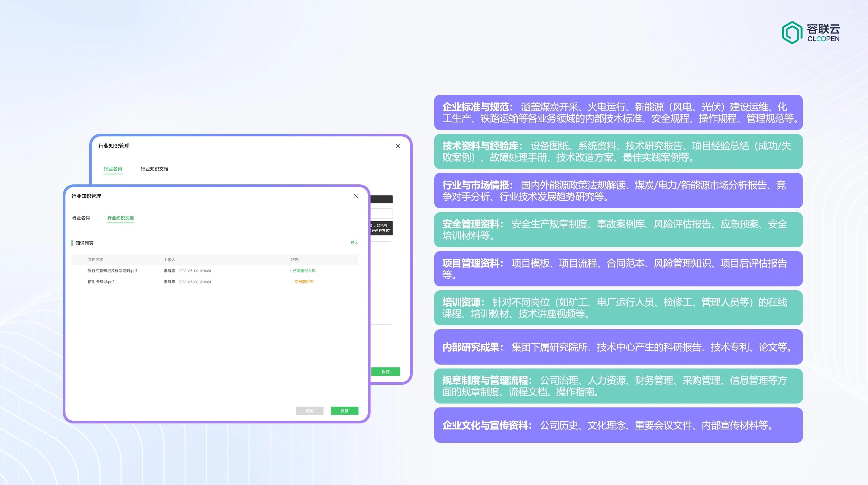
Task: Click the 取消 cancel button
Action: (x=310, y=410)
